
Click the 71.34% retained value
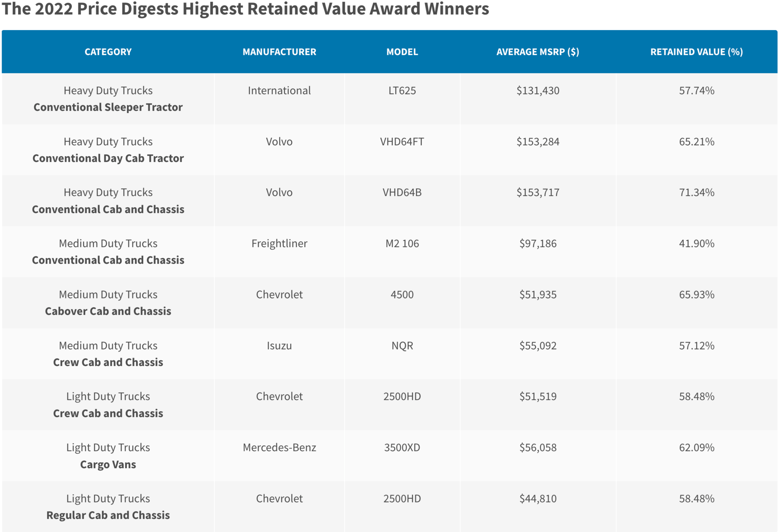697,192
